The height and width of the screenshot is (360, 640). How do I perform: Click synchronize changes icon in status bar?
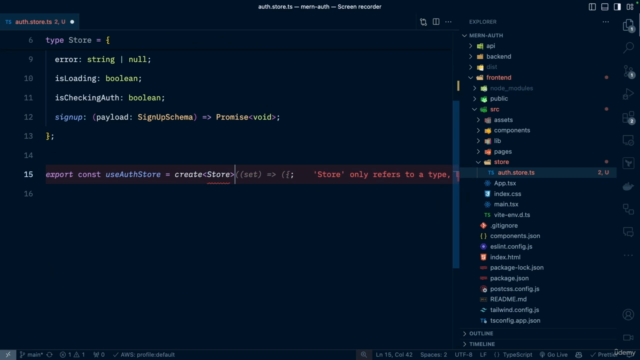click(x=49, y=355)
